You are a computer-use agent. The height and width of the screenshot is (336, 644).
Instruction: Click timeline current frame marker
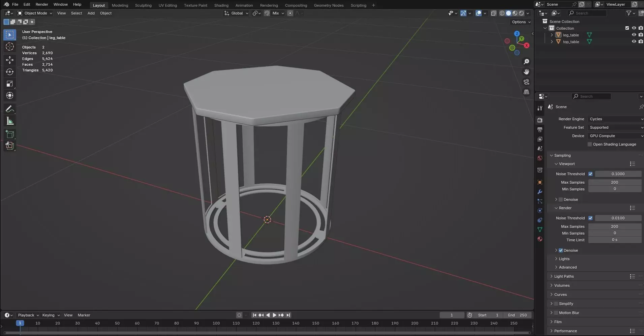click(x=20, y=323)
